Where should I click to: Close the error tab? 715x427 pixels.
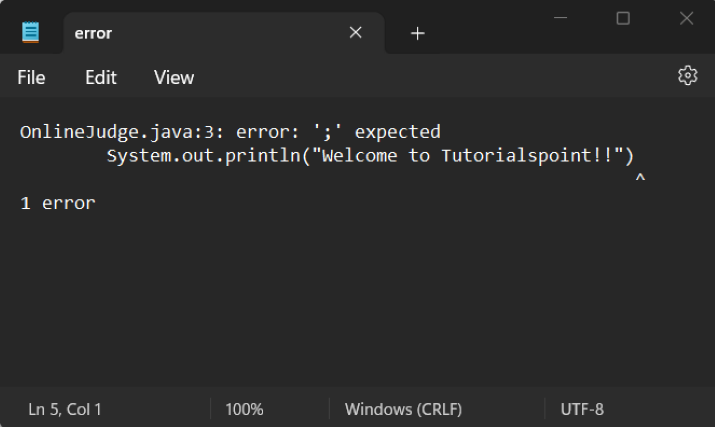coord(355,33)
